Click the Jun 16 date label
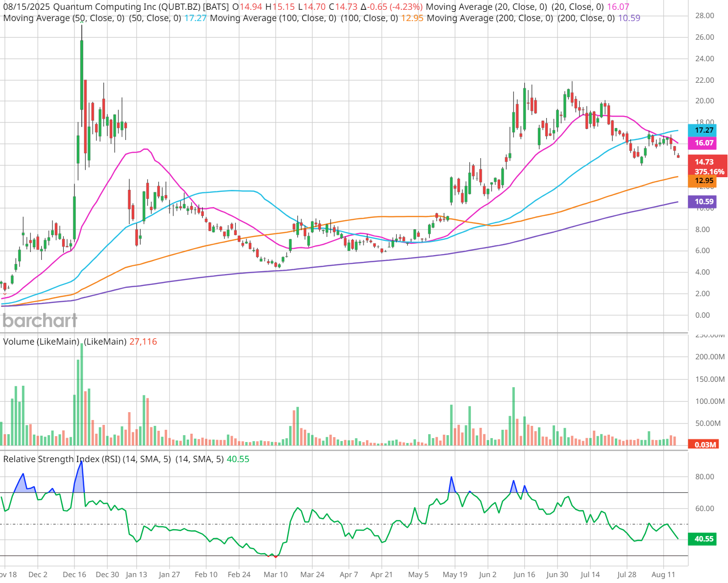728x583 pixels. coord(524,575)
